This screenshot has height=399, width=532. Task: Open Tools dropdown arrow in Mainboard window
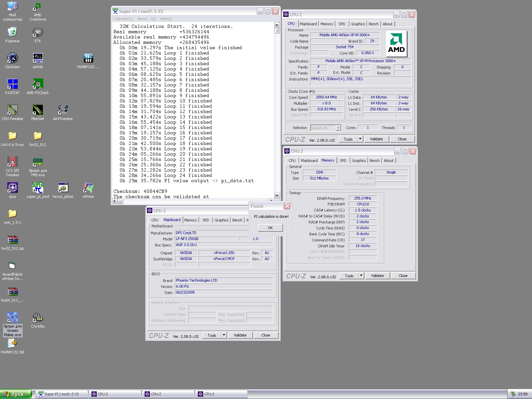coord(224,335)
